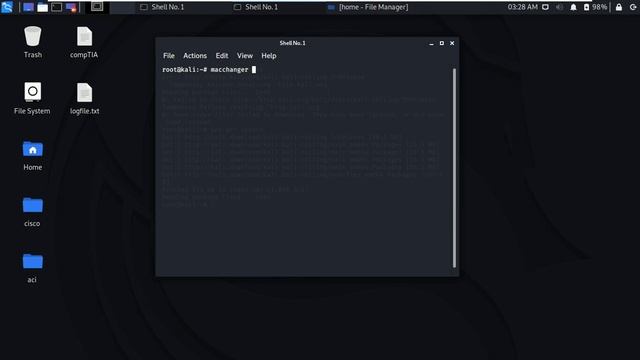Open the Kali applications menu
The image size is (640, 360).
[7, 7]
